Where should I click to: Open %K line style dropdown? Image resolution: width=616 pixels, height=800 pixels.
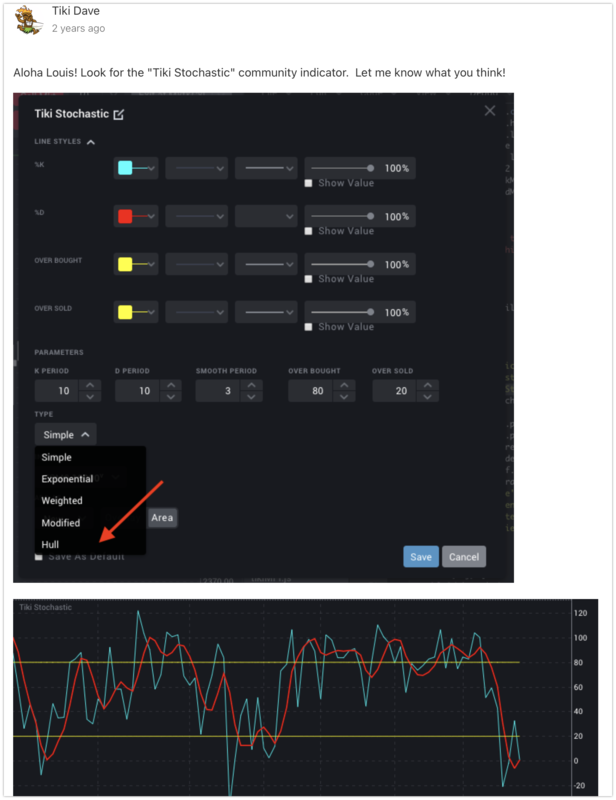point(266,168)
